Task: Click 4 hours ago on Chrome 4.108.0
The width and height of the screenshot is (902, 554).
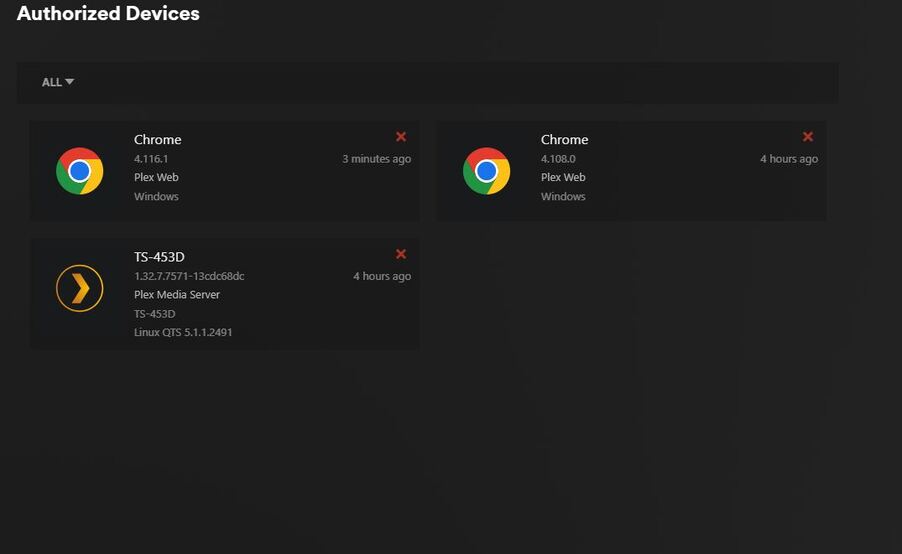Action: tap(789, 159)
